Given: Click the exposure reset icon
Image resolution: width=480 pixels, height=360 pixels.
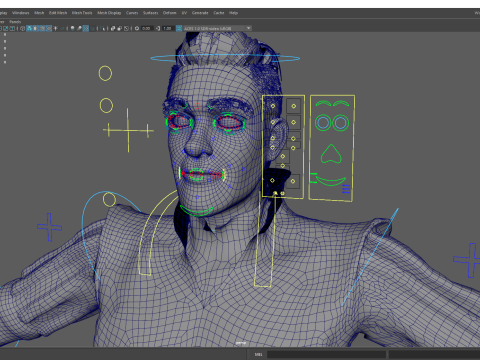Looking at the screenshot, I should (137, 28).
